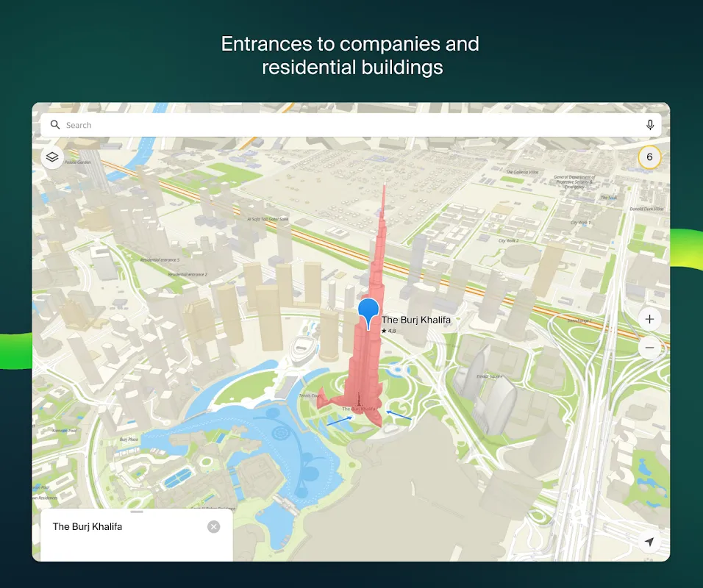Click the Emaar Square label
The height and width of the screenshot is (588, 703).
click(489, 376)
